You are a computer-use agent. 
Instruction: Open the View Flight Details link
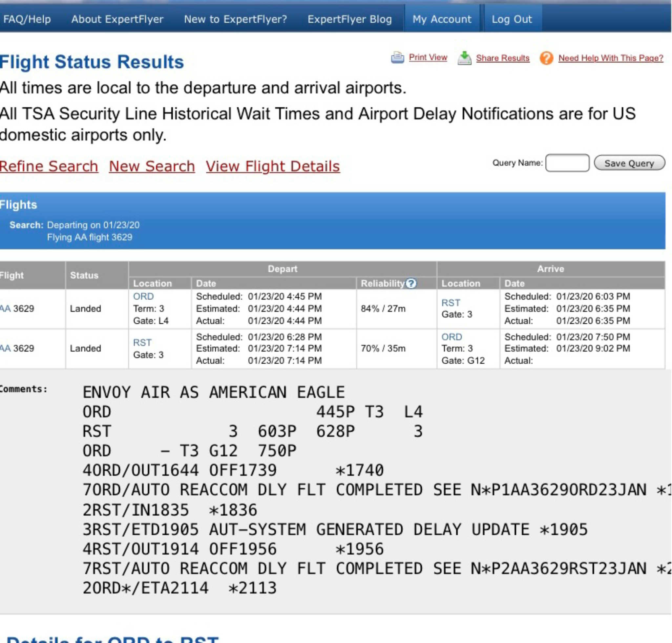click(x=273, y=166)
